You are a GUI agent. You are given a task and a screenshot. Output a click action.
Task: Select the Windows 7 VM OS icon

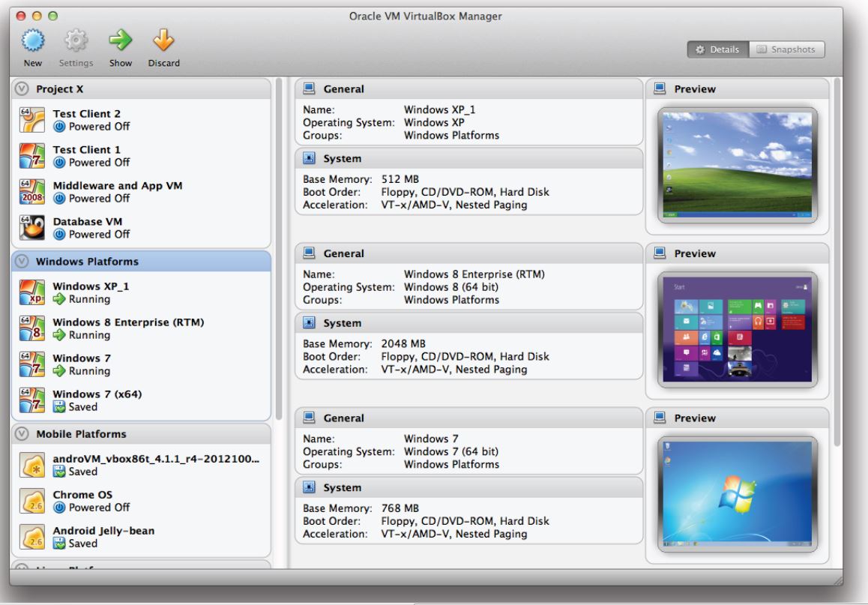point(32,364)
